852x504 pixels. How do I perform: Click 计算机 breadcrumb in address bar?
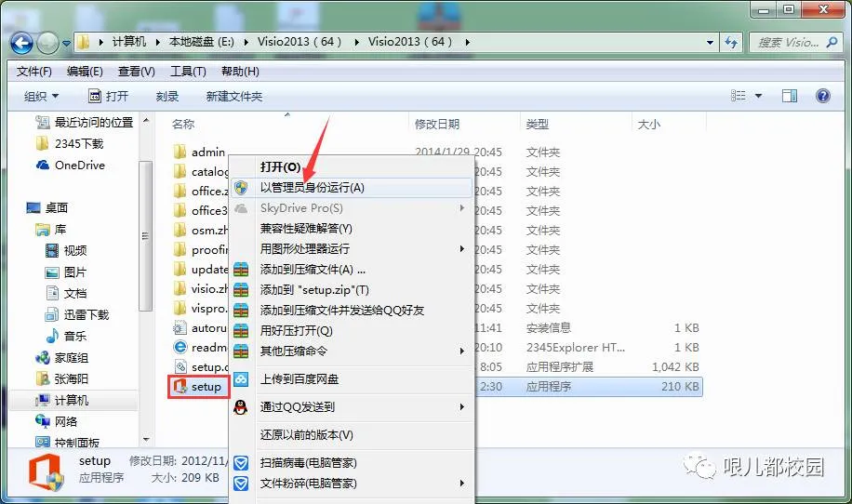129,42
